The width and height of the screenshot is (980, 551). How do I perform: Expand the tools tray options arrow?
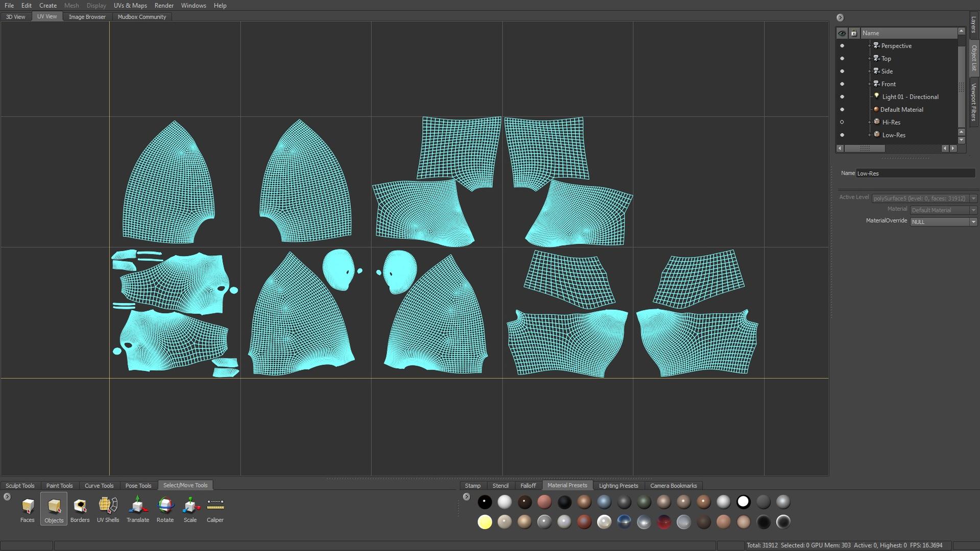[7, 496]
